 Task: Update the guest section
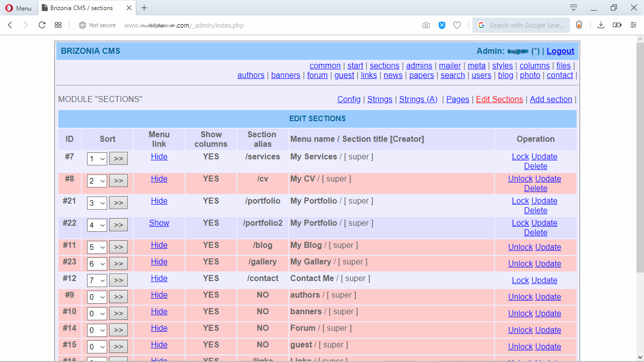tap(548, 347)
